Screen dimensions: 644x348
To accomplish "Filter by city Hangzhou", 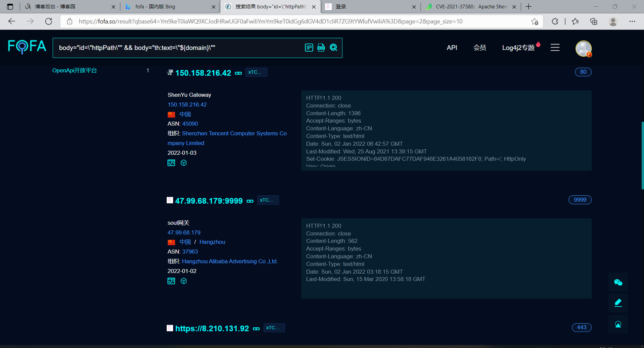I will tap(212, 242).
